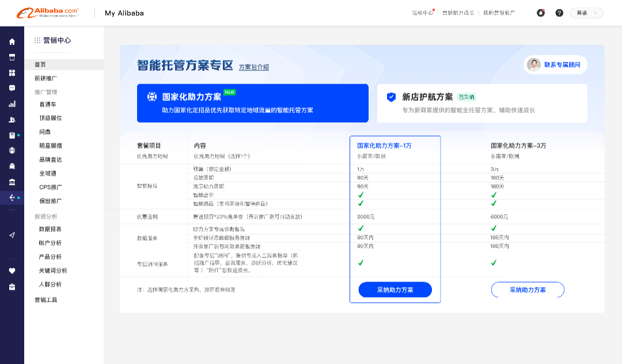Open the globe icon in the dark rail
The height and width of the screenshot is (364, 622).
[12, 151]
